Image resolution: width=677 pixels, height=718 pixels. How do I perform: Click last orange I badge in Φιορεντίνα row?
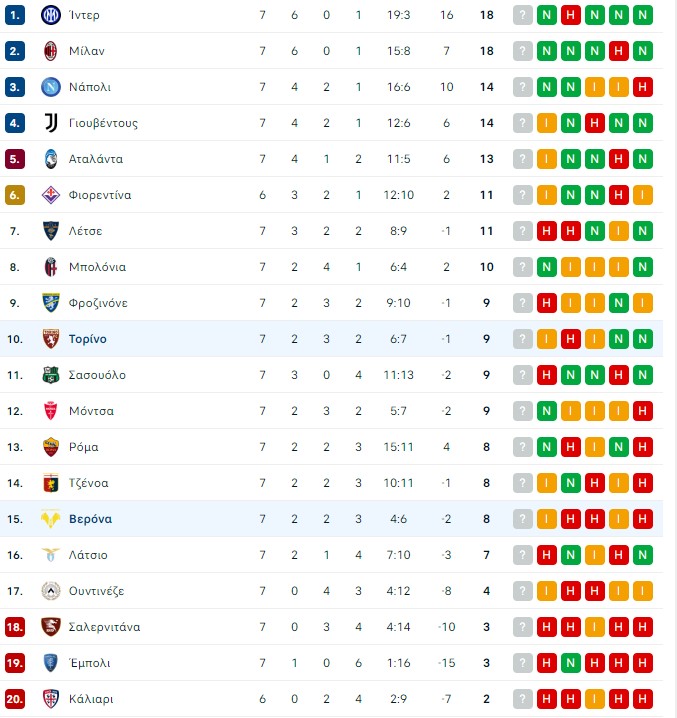642,195
